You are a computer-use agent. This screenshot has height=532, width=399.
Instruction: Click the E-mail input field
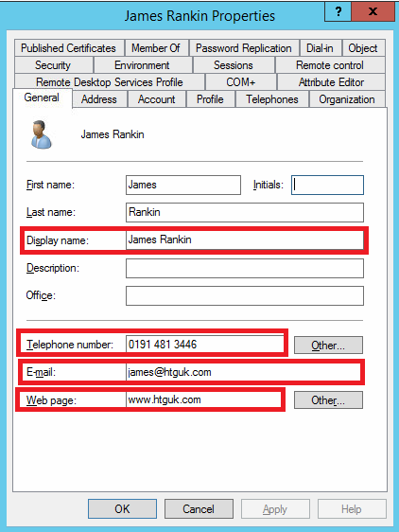tap(243, 372)
